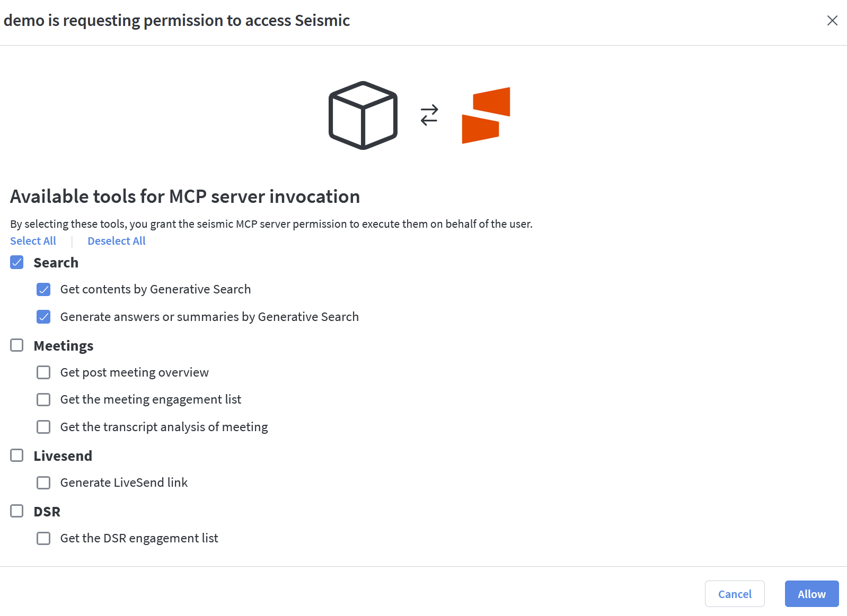Check Get the transcript analysis of meeting
Screen dimensions: 847x616
[x=43, y=427]
